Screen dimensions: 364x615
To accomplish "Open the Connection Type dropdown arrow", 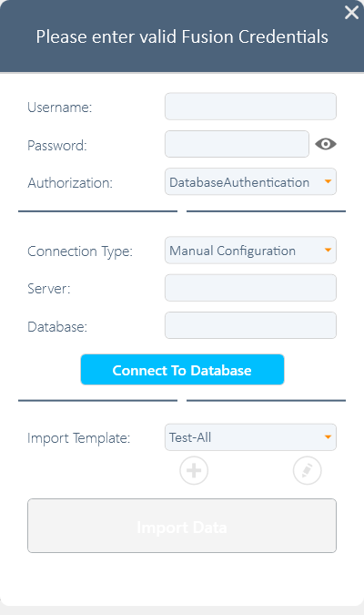I will click(328, 250).
